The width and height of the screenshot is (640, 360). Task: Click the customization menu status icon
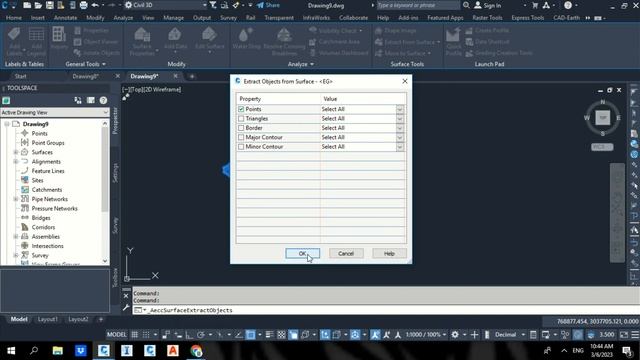point(635,335)
